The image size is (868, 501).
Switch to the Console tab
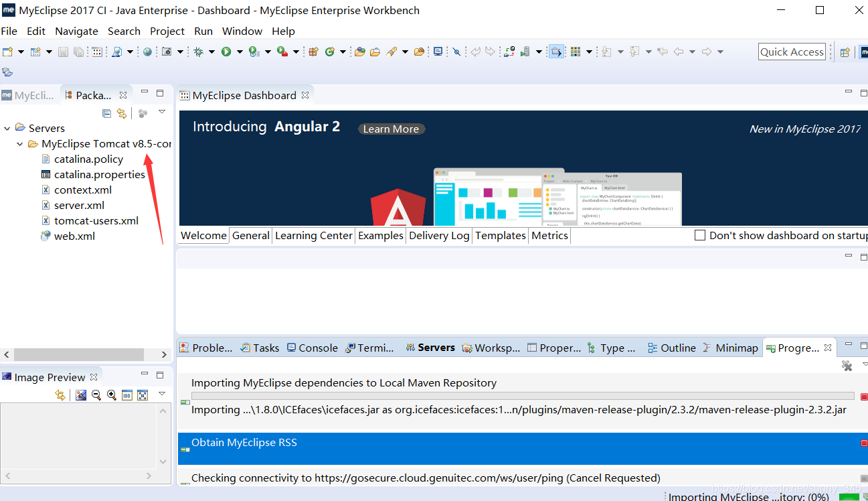coord(312,348)
